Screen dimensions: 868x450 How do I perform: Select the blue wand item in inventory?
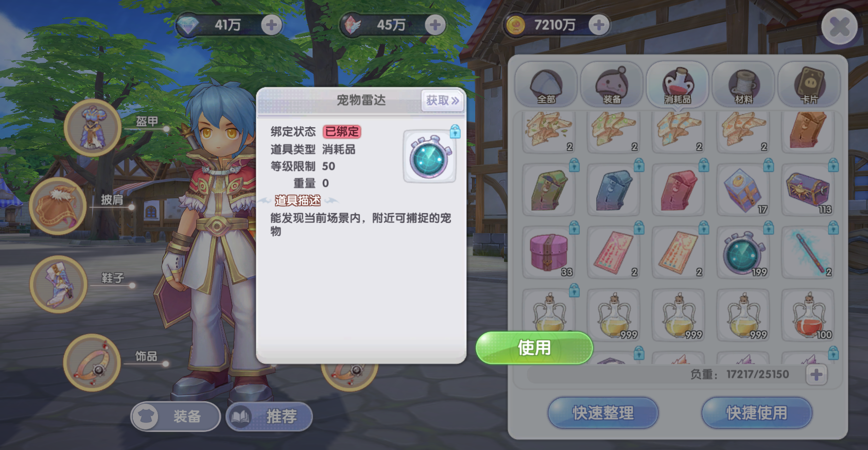click(x=808, y=253)
